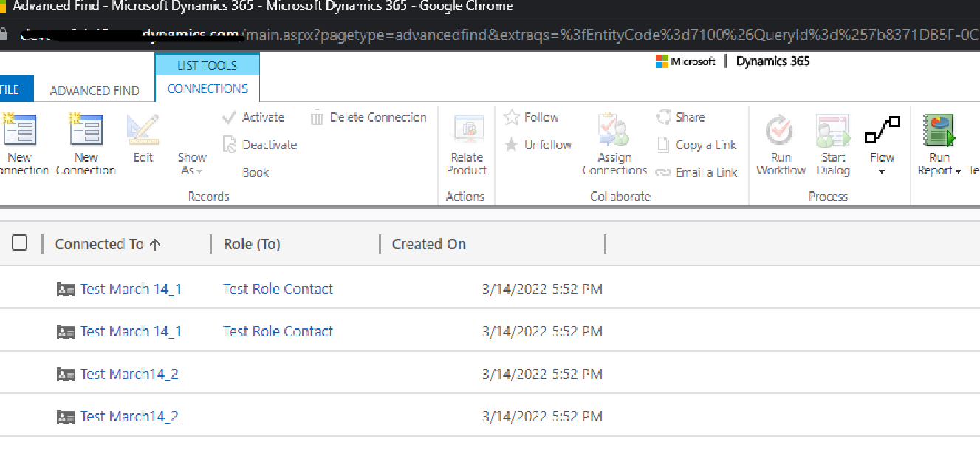
Task: Click the Assign Connections icon
Action: click(x=614, y=130)
